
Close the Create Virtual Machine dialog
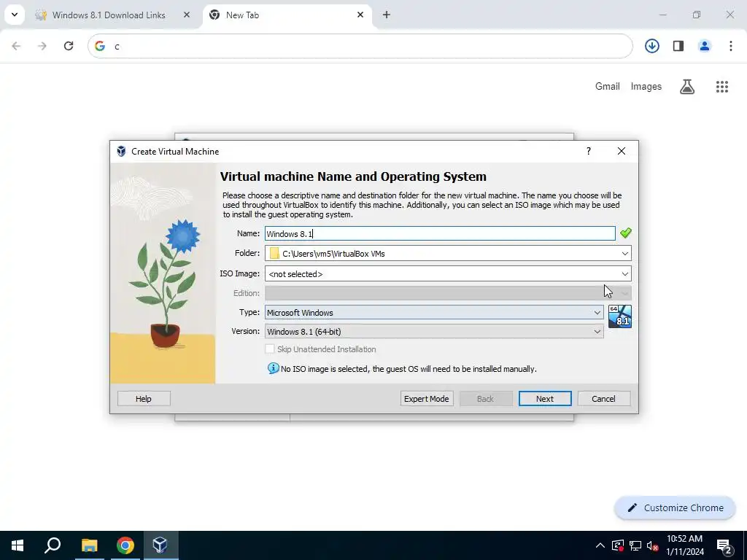pos(622,151)
